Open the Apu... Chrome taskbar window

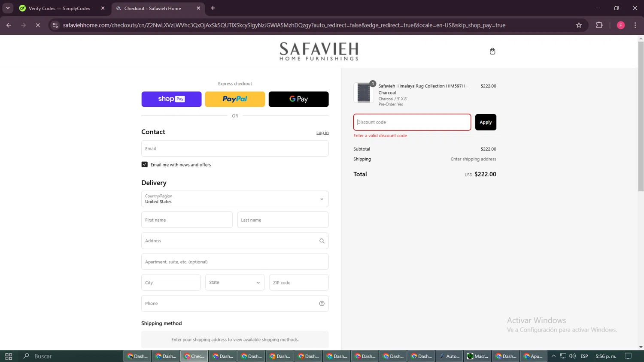coord(534,356)
